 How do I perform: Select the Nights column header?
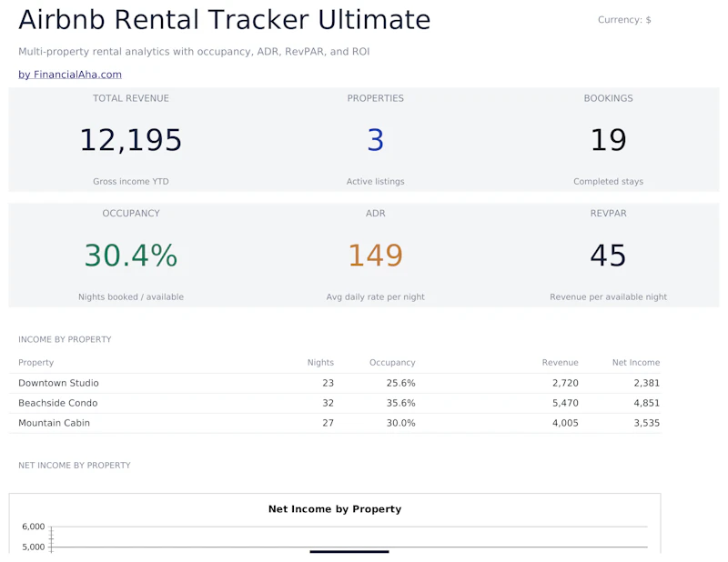[x=320, y=363]
